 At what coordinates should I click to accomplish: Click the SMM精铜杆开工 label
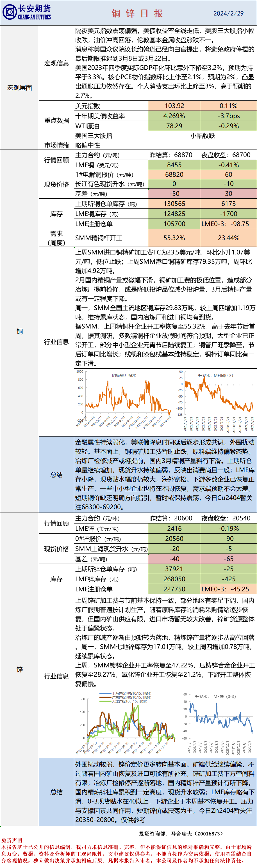coord(99,238)
